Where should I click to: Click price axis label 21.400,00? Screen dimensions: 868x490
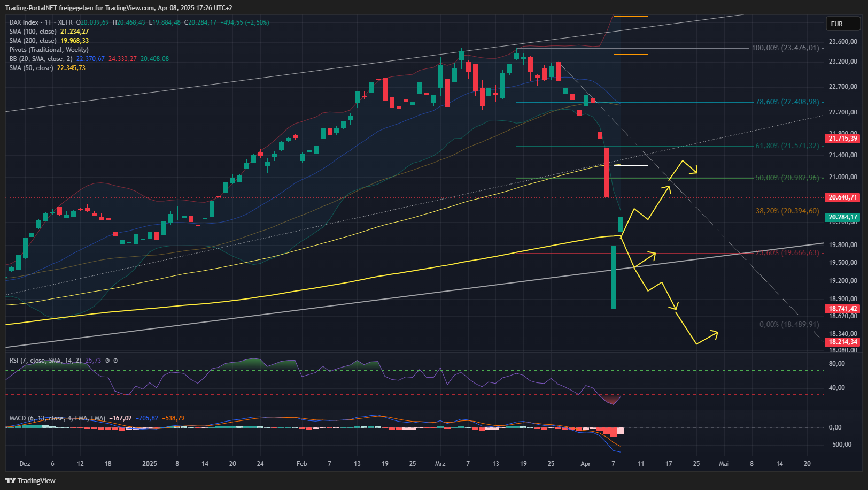(843, 155)
